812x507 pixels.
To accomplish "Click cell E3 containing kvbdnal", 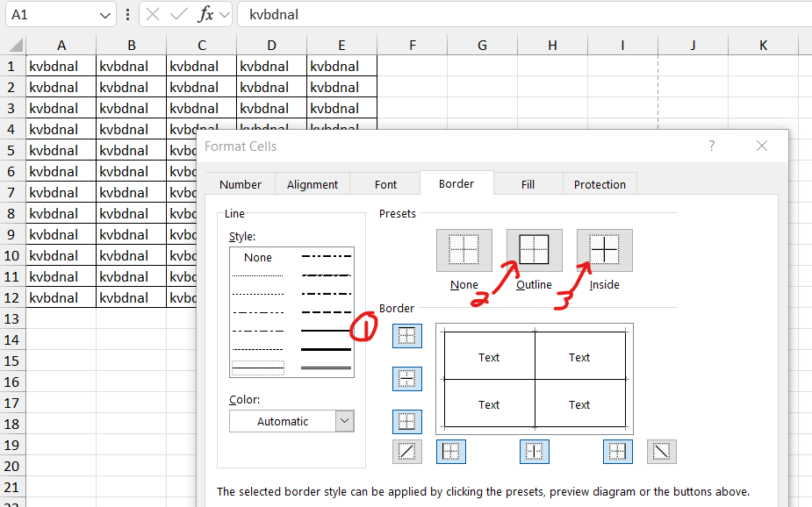I will click(x=341, y=108).
